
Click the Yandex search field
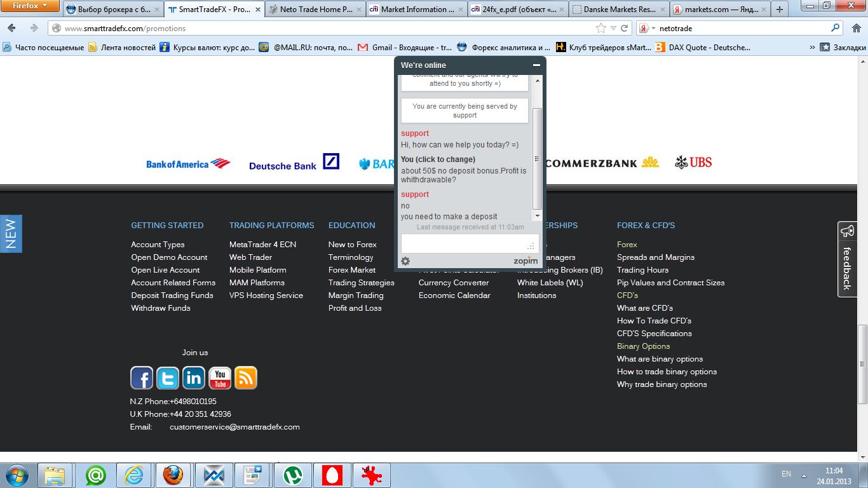coord(742,28)
